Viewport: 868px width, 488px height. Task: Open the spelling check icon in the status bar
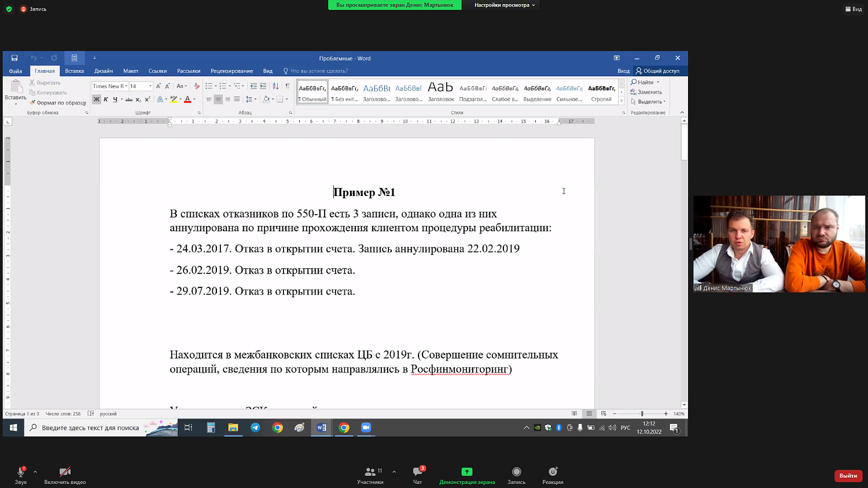tap(91, 413)
